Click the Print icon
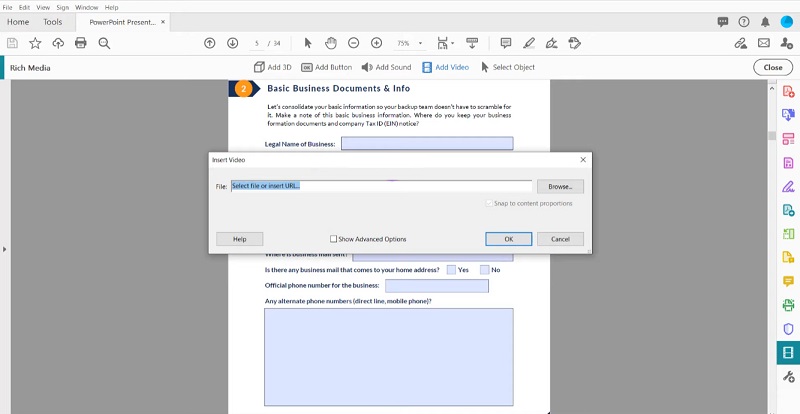 coord(81,43)
